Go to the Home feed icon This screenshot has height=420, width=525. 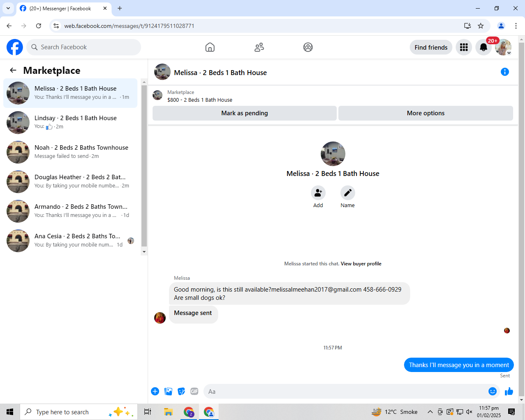pyautogui.click(x=210, y=47)
